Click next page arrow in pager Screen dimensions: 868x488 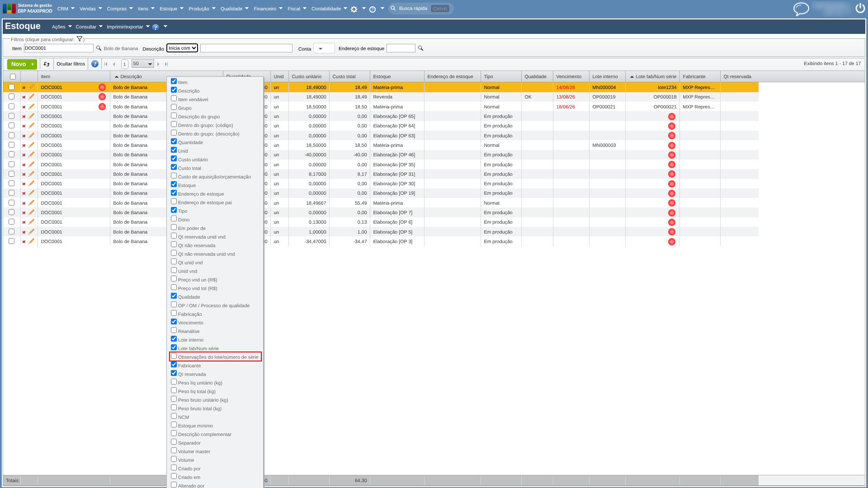click(x=158, y=64)
